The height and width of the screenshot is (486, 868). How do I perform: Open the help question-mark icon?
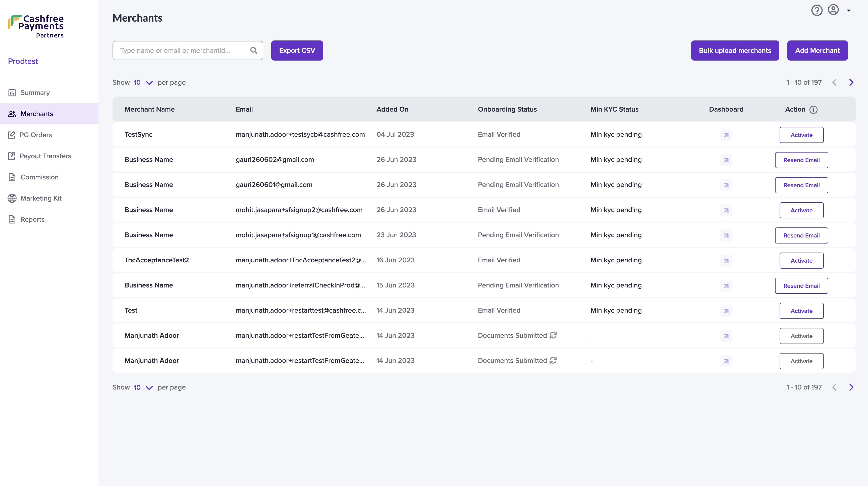pyautogui.click(x=817, y=10)
